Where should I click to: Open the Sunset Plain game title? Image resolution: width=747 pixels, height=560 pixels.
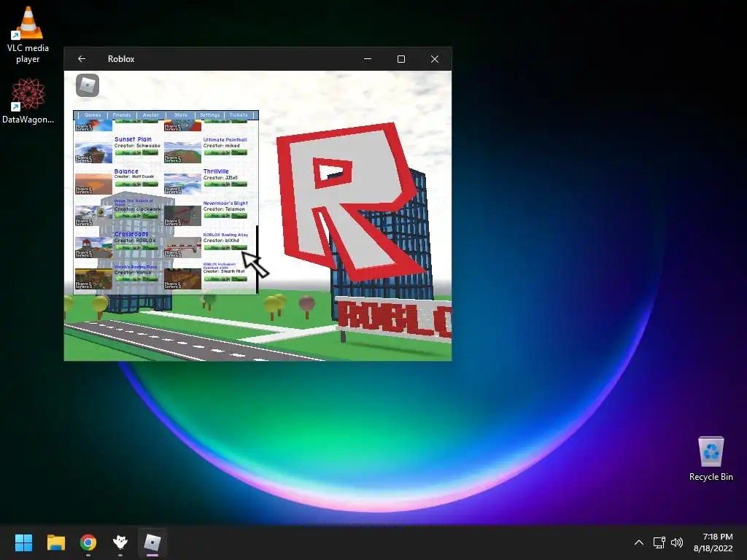(133, 139)
